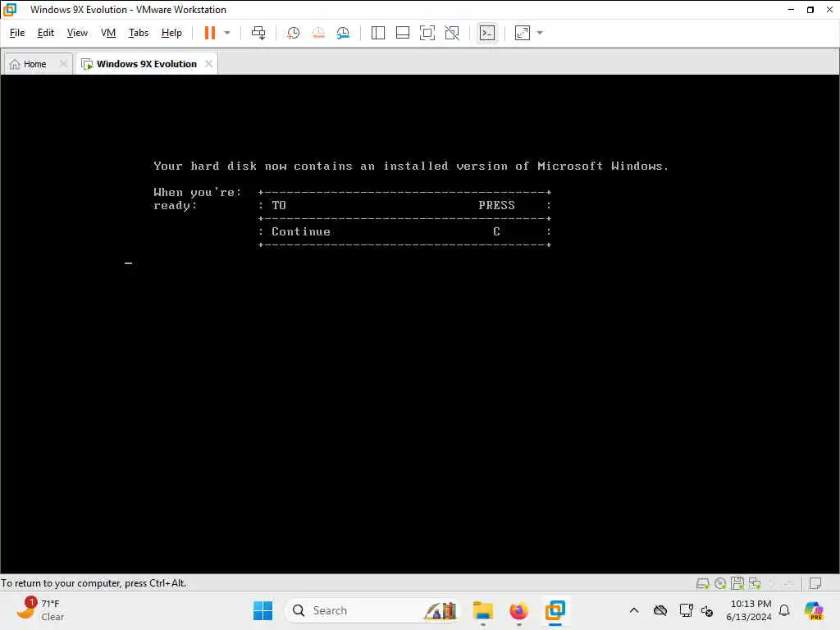Click the taskbar Search box

tap(373, 610)
